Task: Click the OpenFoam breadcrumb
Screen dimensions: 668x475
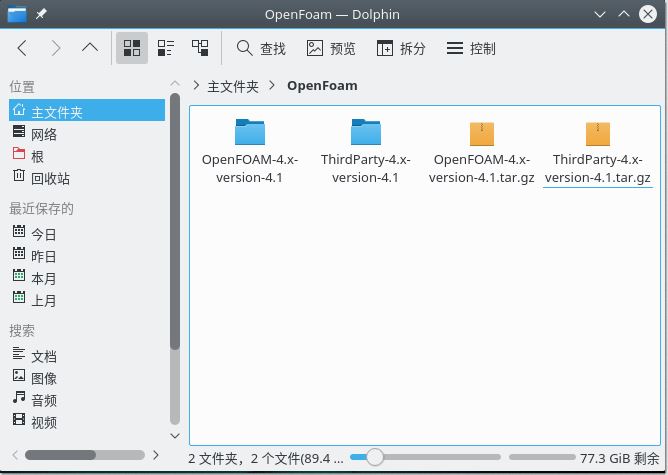Action: pos(322,86)
